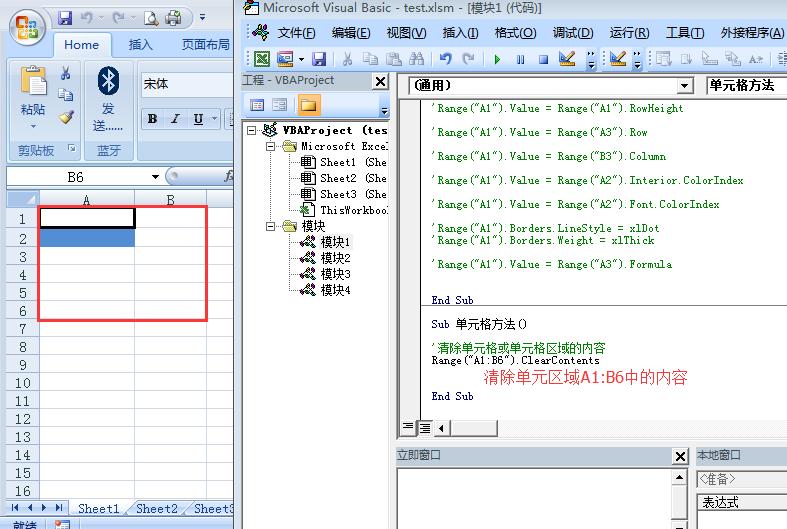Toggle underline formatting in Excel ribbon
The image size is (787, 529).
[x=198, y=119]
